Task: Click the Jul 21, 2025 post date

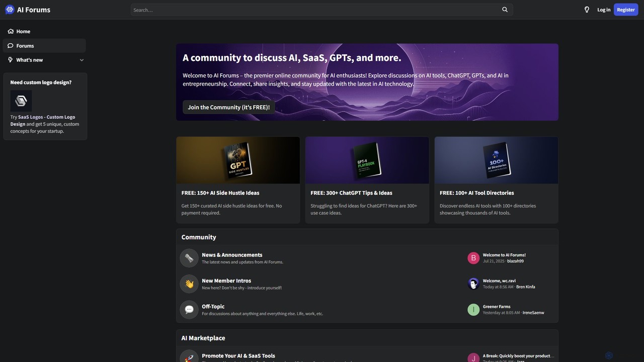Action: click(x=493, y=261)
